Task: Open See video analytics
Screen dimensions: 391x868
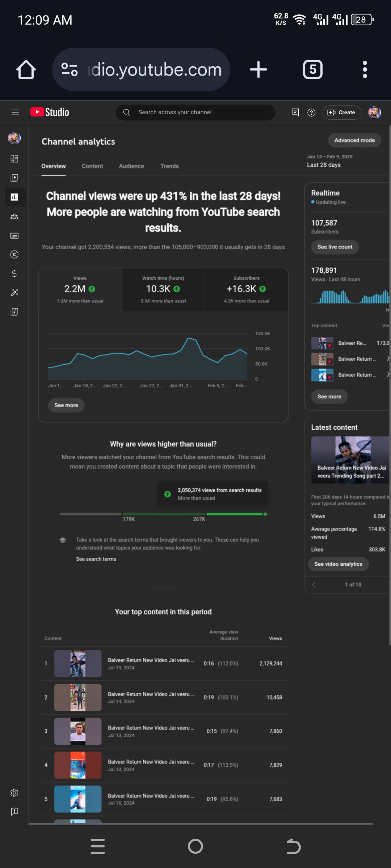Action: tap(338, 564)
